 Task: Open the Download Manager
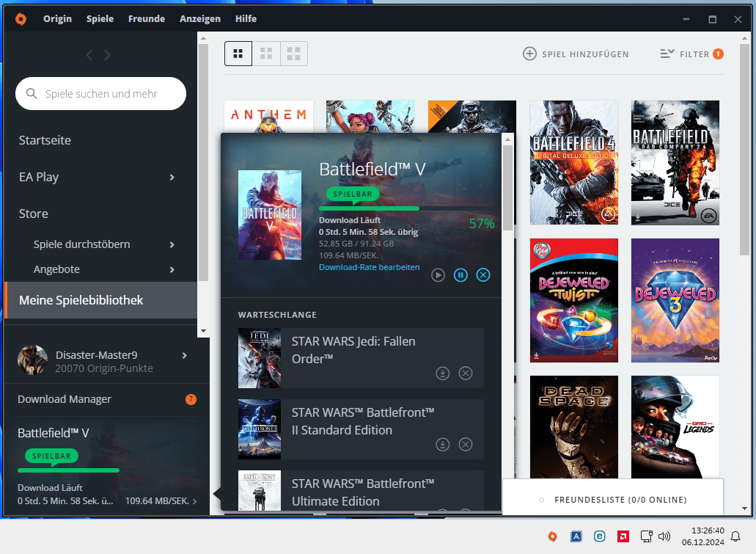[65, 399]
